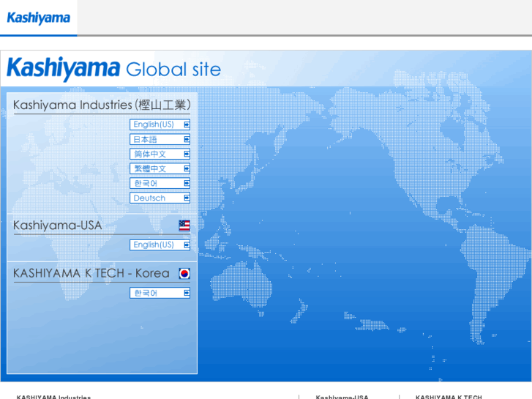Click the KASHIYAMA Industries footer text
532x399 pixels.
click(53, 397)
